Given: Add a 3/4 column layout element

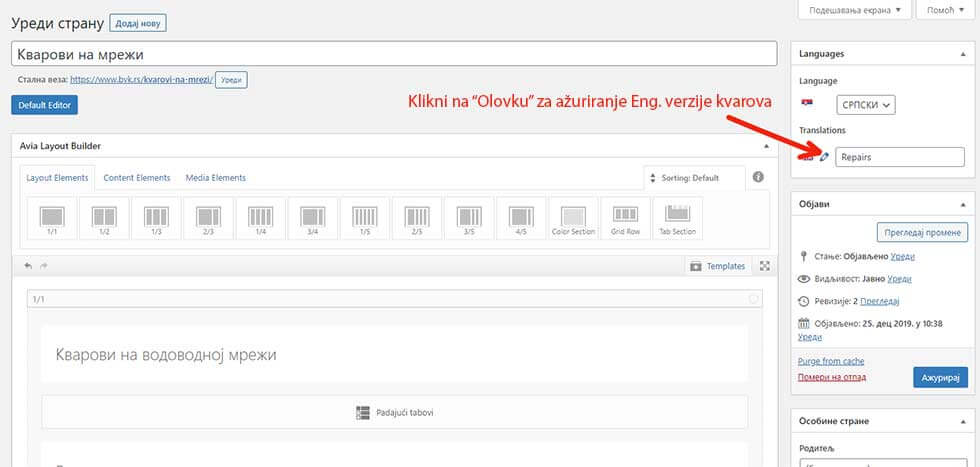Looking at the screenshot, I should coord(313,219).
